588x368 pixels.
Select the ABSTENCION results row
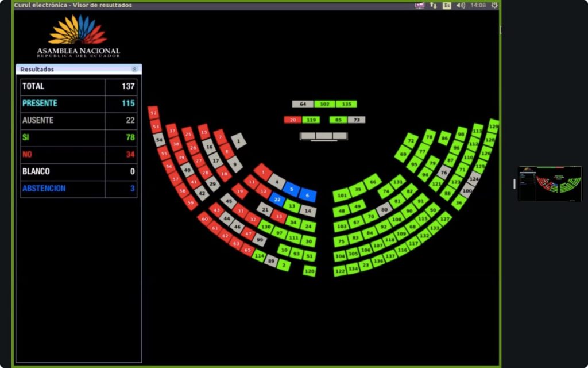tap(79, 189)
